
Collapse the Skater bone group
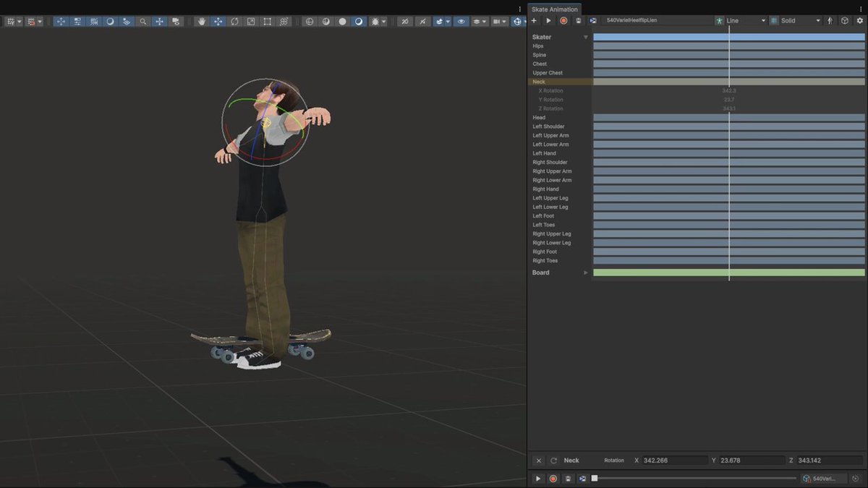pyautogui.click(x=586, y=37)
